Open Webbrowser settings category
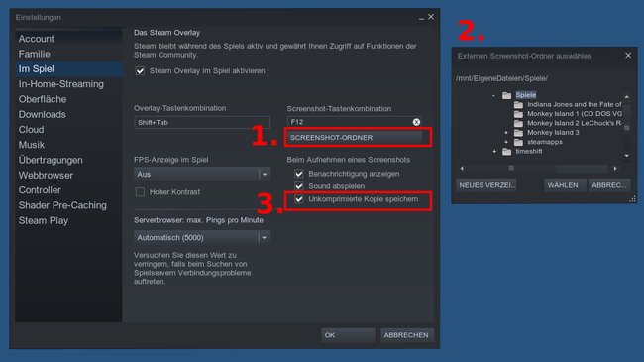The height and width of the screenshot is (362, 644). pyautogui.click(x=68, y=176)
